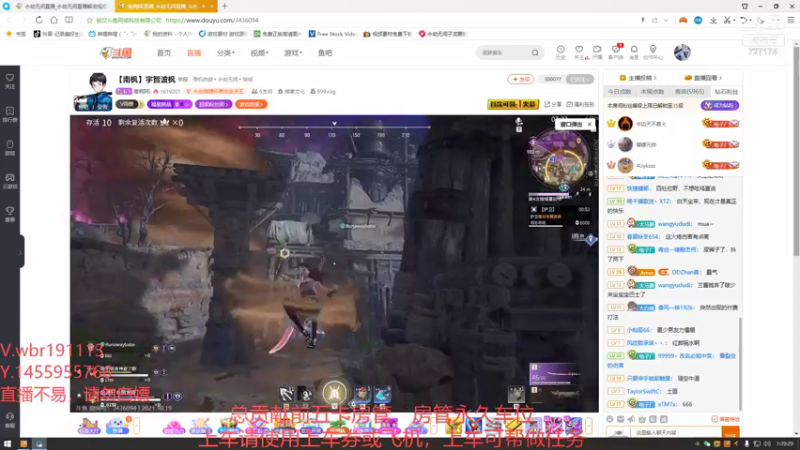Toggle the chat effects-block checkbox
800x450 pixels.
click(x=714, y=419)
